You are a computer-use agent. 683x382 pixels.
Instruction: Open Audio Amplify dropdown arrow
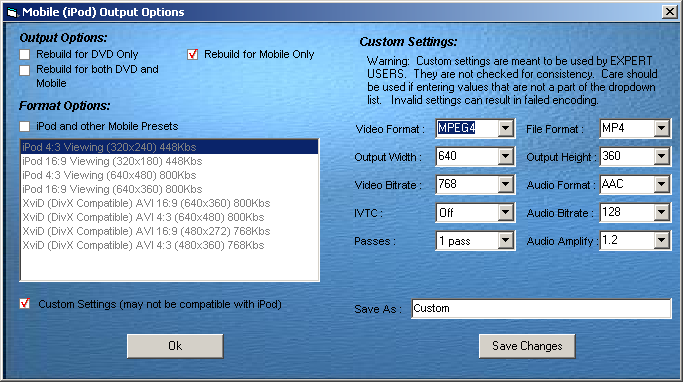click(662, 240)
